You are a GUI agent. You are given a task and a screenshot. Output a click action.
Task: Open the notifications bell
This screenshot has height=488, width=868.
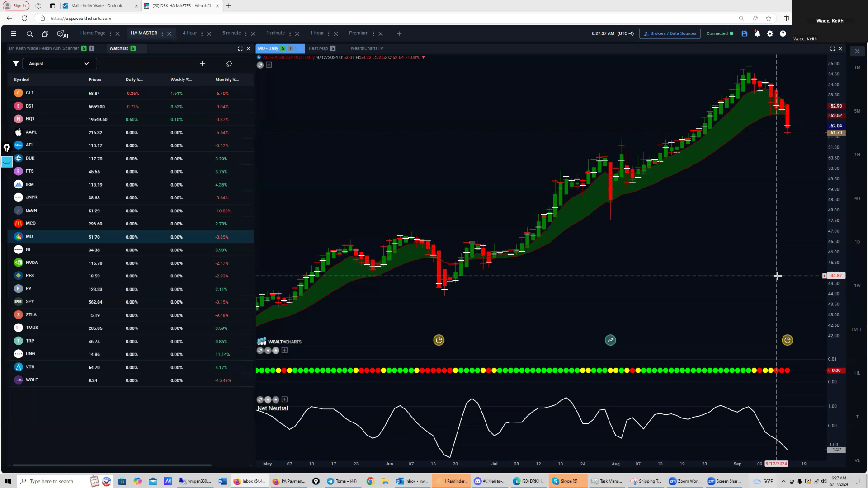click(757, 33)
